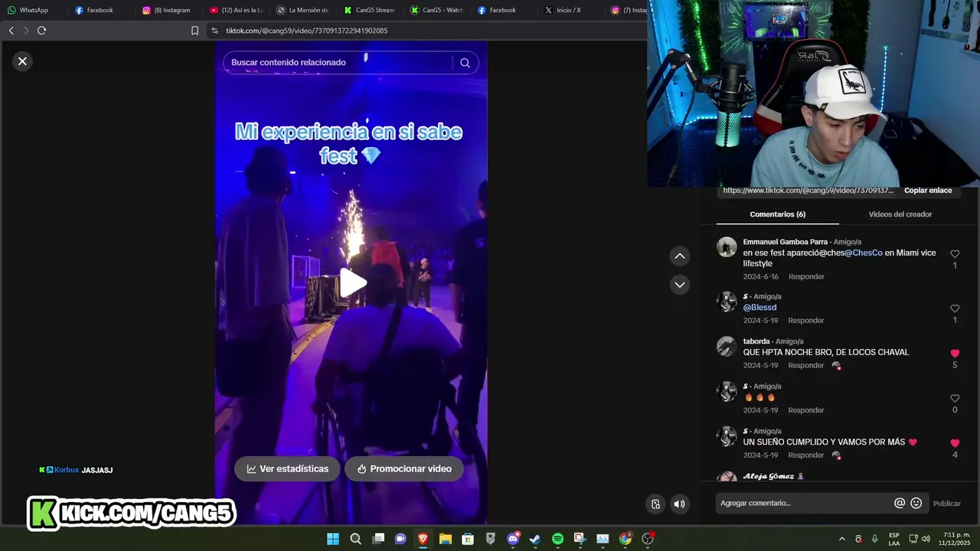Click the @ mention icon in comment box
The width and height of the screenshot is (980, 551).
coord(900,503)
